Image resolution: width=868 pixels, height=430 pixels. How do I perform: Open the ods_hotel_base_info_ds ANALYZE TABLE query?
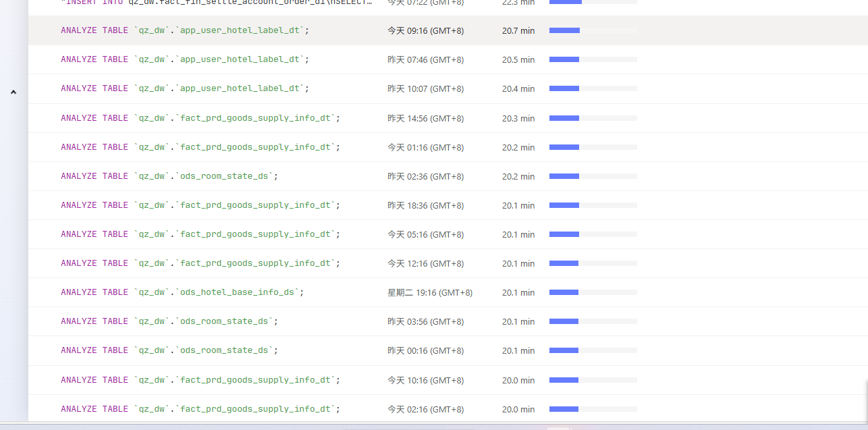(182, 292)
